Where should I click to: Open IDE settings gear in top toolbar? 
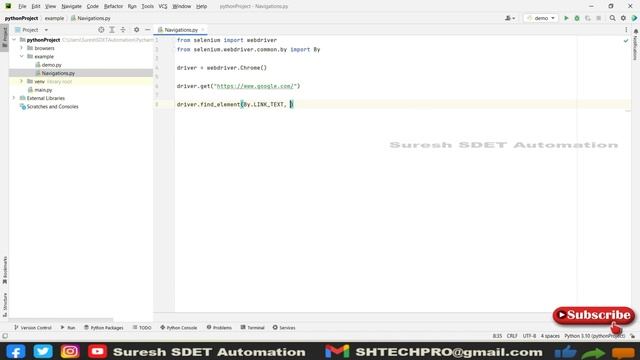(623, 18)
